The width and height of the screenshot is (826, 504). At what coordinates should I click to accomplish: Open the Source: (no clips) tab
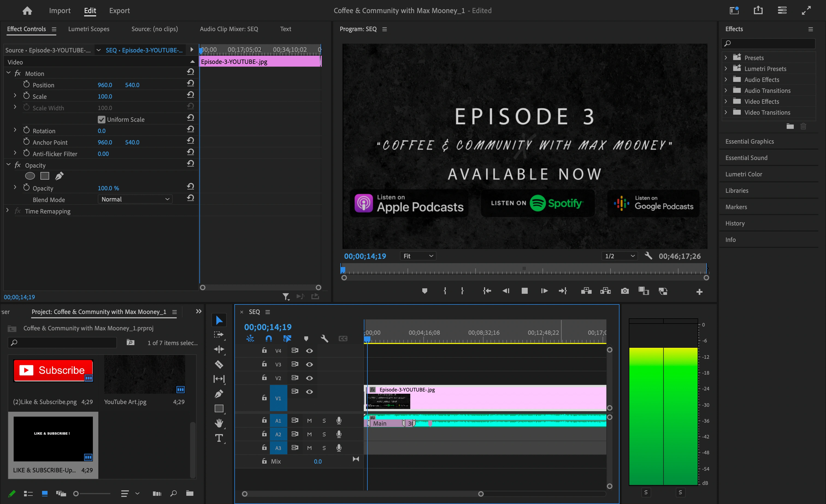click(x=155, y=29)
